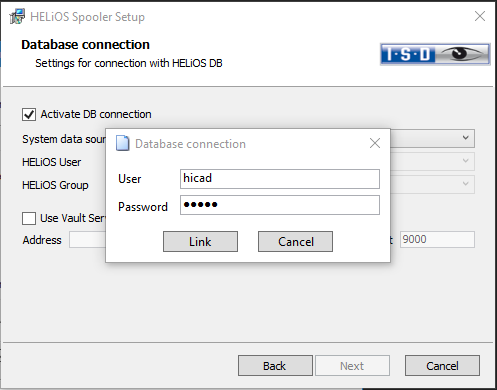Click the 'Address' label text
Screen dimensions: 497x390
point(42,240)
